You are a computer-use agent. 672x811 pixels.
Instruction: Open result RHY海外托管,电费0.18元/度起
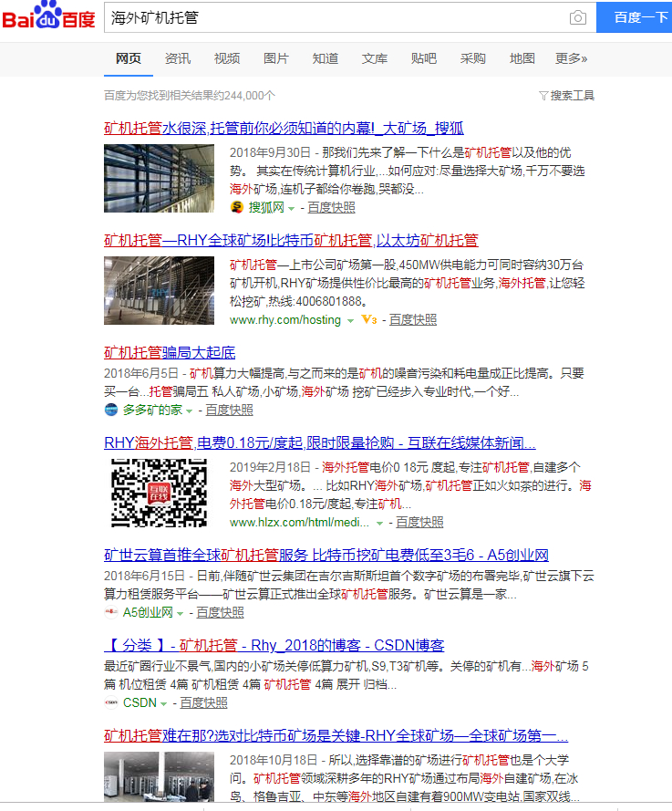320,442
